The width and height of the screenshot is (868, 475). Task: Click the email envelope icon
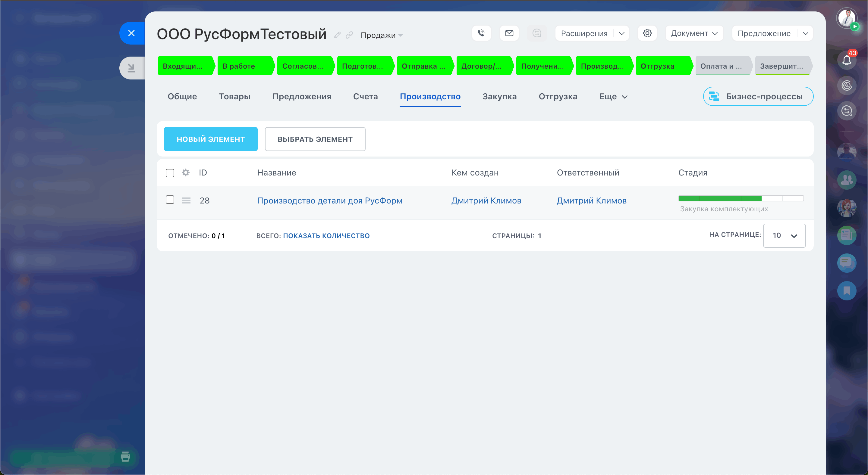point(509,33)
